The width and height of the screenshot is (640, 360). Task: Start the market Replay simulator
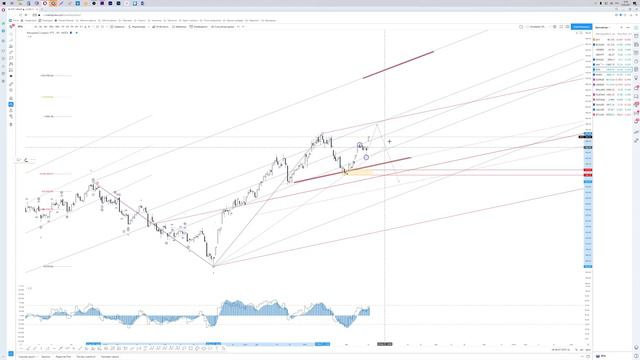point(223,27)
